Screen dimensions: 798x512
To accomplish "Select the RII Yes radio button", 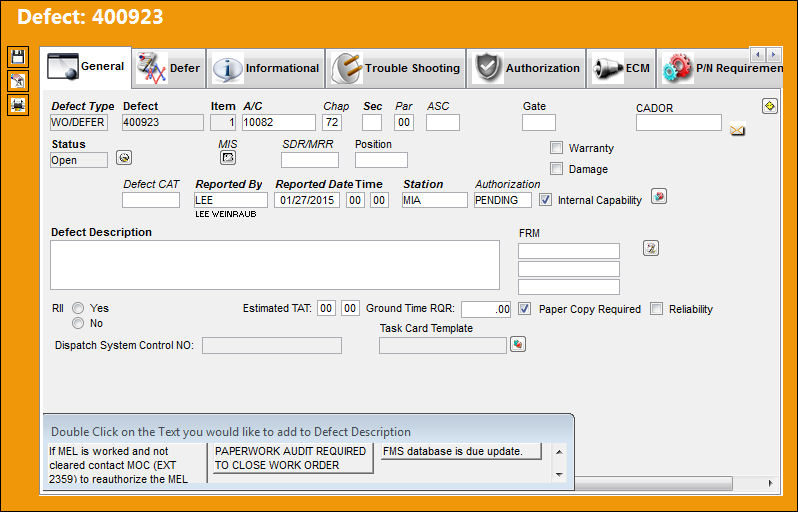I will (78, 308).
